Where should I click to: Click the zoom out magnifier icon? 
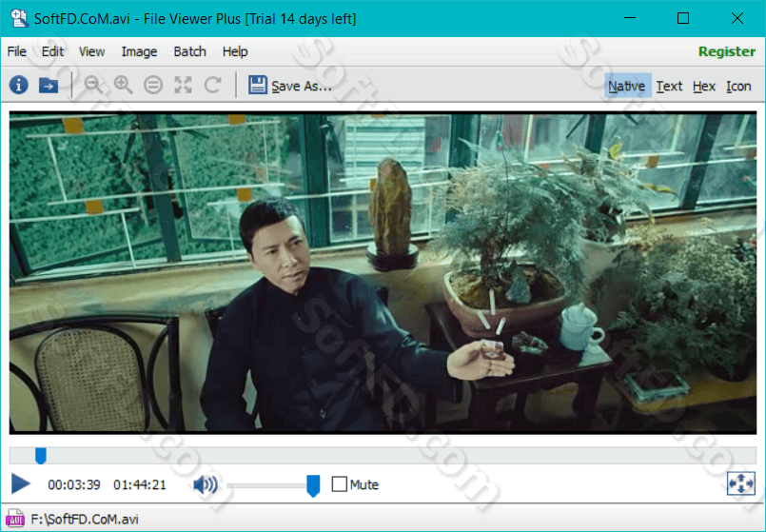(x=93, y=85)
